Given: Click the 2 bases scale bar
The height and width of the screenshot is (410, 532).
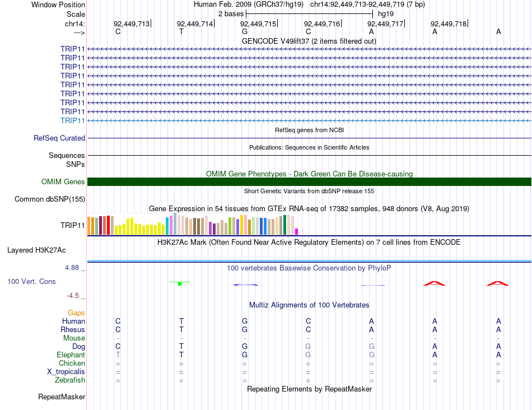Looking at the screenshot, I should tap(310, 14).
